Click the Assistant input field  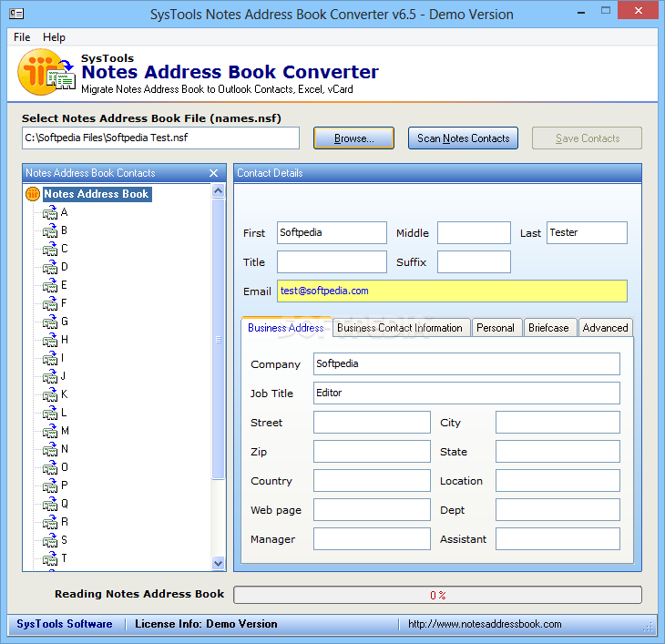558,539
